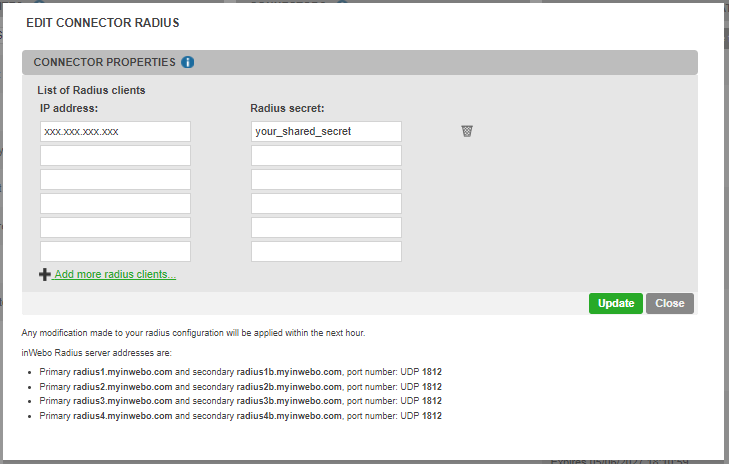729x464 pixels.
Task: Select the fifth row Radius secret field
Action: tap(326, 227)
